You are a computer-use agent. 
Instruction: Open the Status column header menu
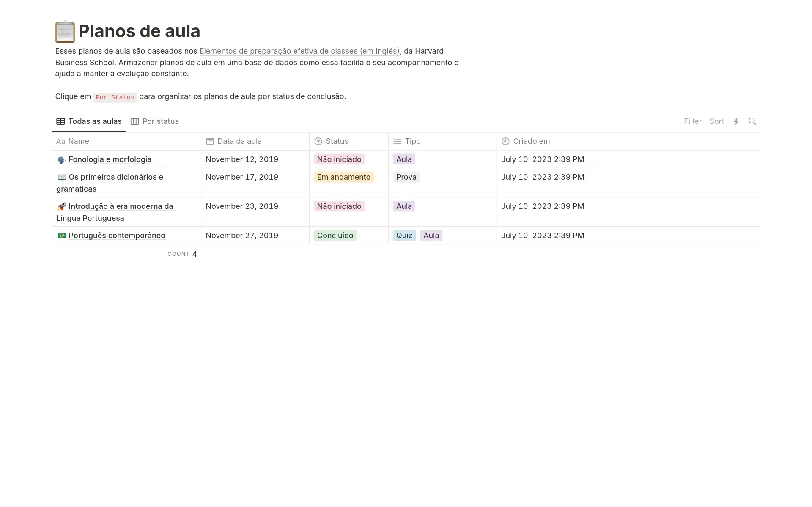[337, 141]
